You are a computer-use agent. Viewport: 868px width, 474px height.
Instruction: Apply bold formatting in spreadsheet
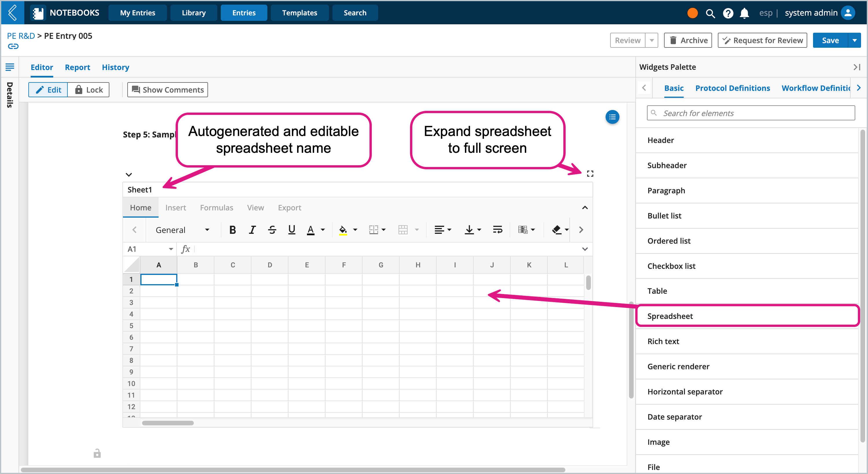point(232,230)
